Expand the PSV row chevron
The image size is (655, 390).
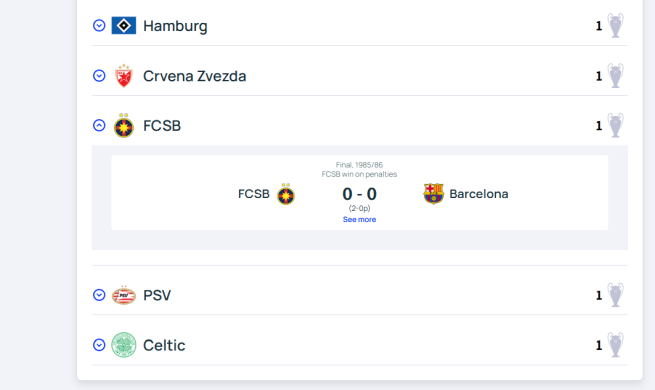tap(99, 295)
